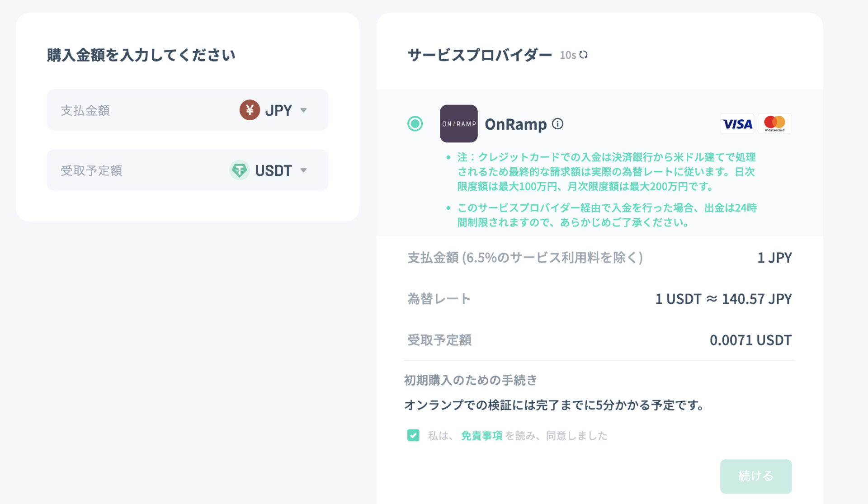The height and width of the screenshot is (504, 868).
Task: Select the OnRamp radio button
Action: tap(415, 123)
